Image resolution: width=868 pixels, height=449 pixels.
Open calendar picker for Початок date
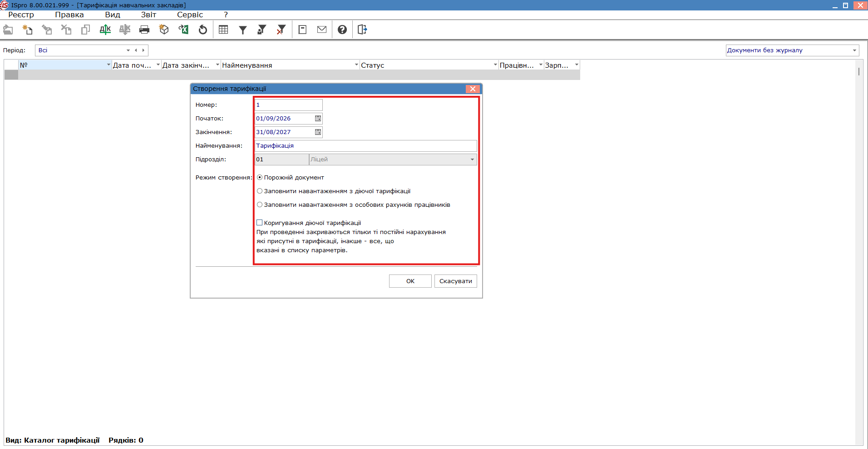[318, 119]
